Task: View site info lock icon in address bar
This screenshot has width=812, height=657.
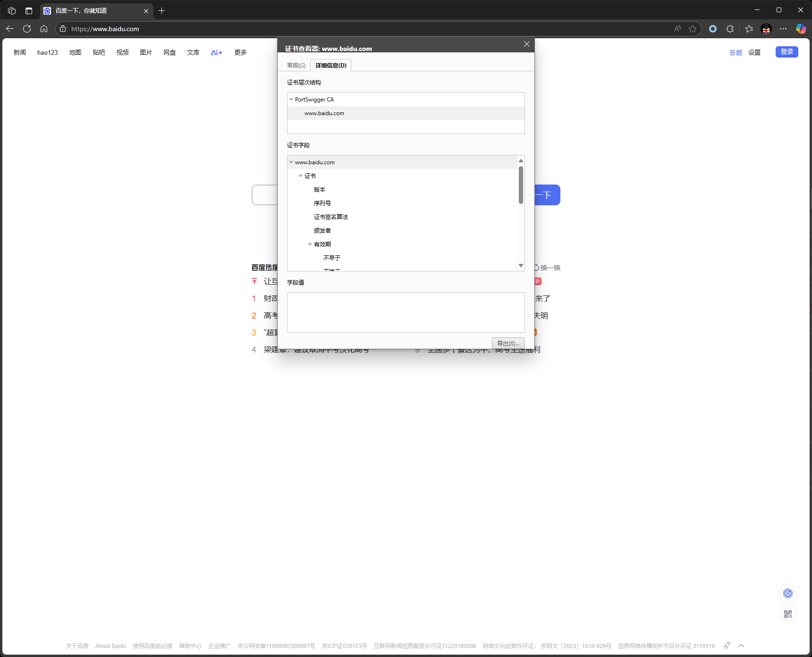Action: 63,29
